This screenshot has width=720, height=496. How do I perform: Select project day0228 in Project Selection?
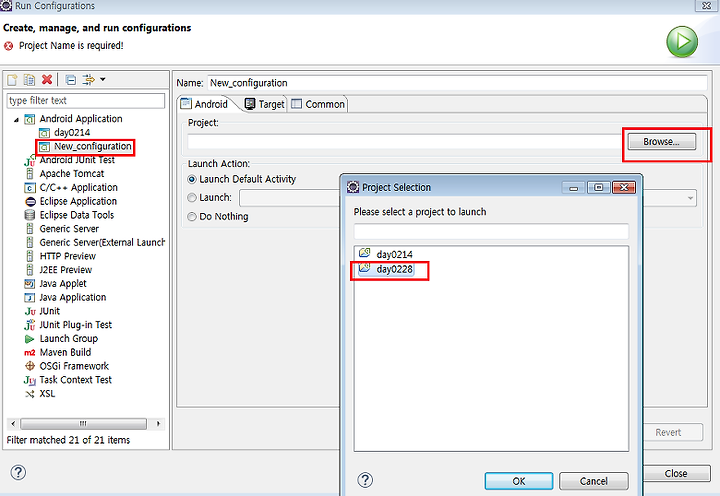pos(386,269)
